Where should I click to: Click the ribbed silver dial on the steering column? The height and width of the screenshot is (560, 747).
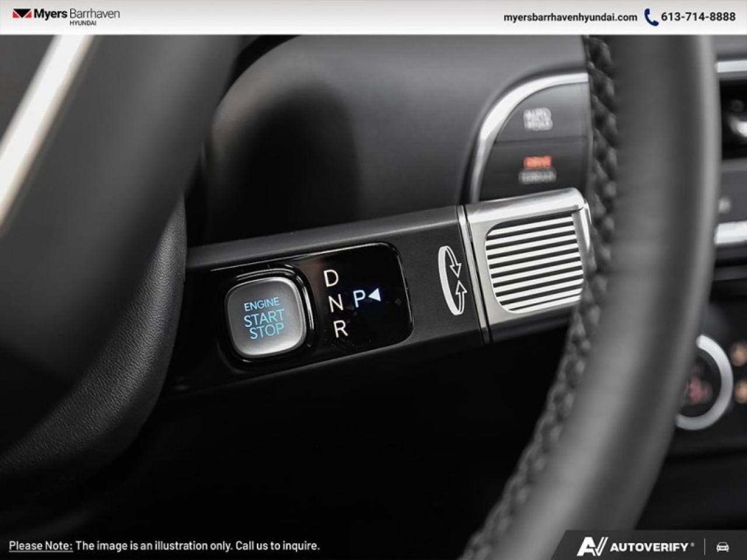tap(531, 262)
